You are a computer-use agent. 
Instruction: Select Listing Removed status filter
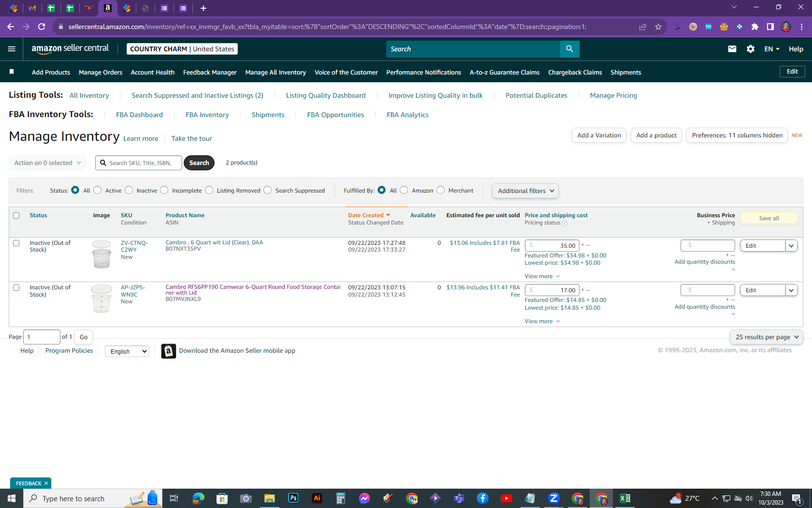[209, 190]
